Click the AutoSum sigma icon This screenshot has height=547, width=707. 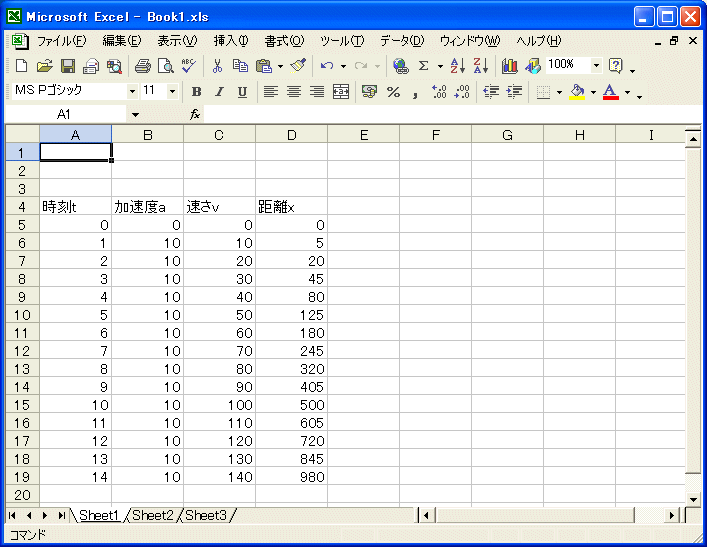(423, 66)
